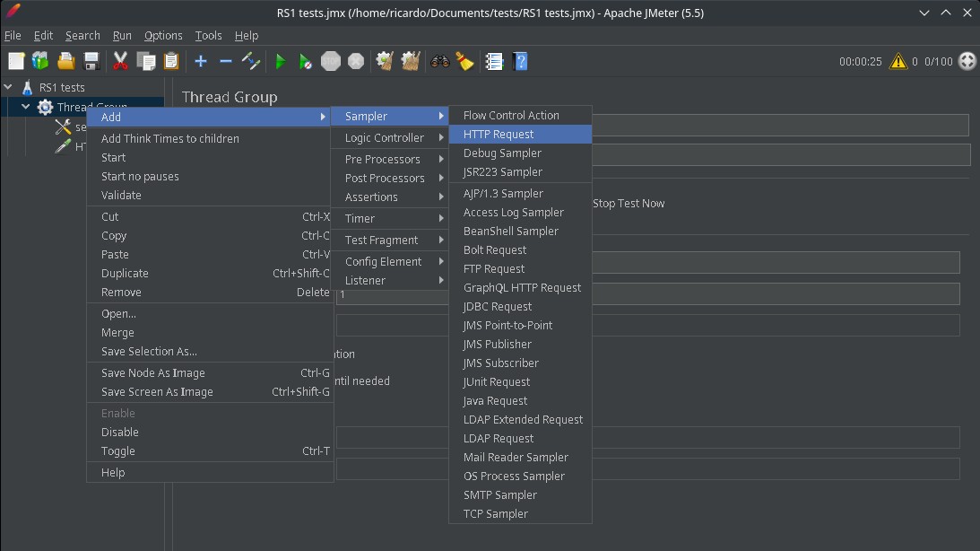Click the wrench-and-screwdriver tree node icon

pos(63,127)
